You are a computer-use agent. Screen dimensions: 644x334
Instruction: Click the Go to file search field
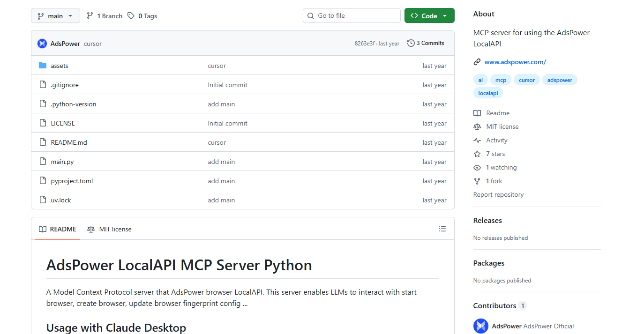coord(352,15)
